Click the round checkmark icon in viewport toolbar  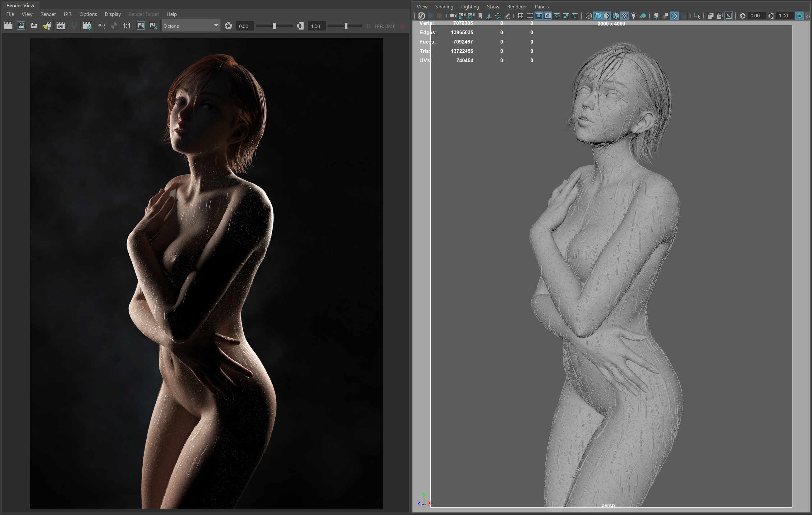pos(421,16)
